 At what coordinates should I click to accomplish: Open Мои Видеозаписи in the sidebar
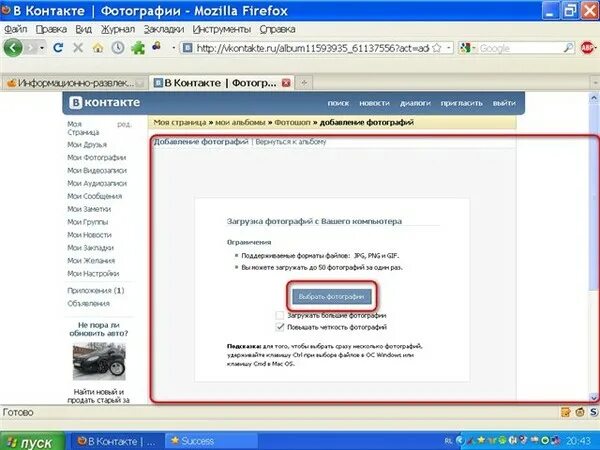click(97, 170)
